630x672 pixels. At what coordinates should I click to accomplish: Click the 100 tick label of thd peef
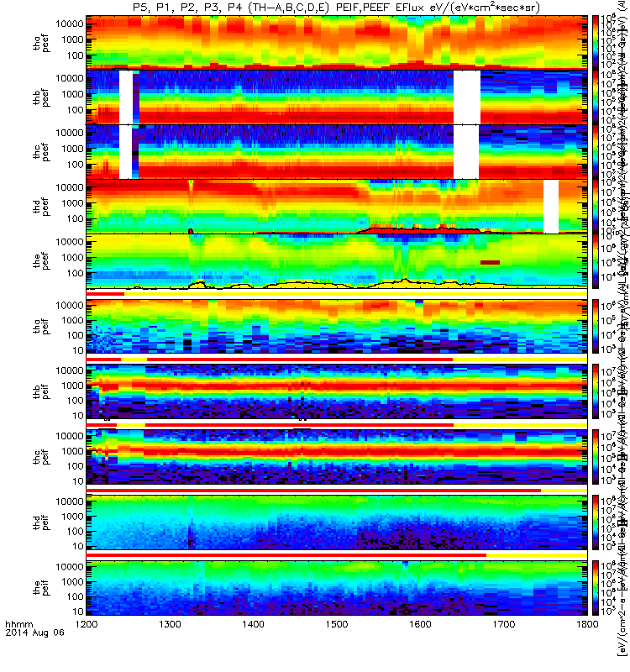[x=76, y=219]
